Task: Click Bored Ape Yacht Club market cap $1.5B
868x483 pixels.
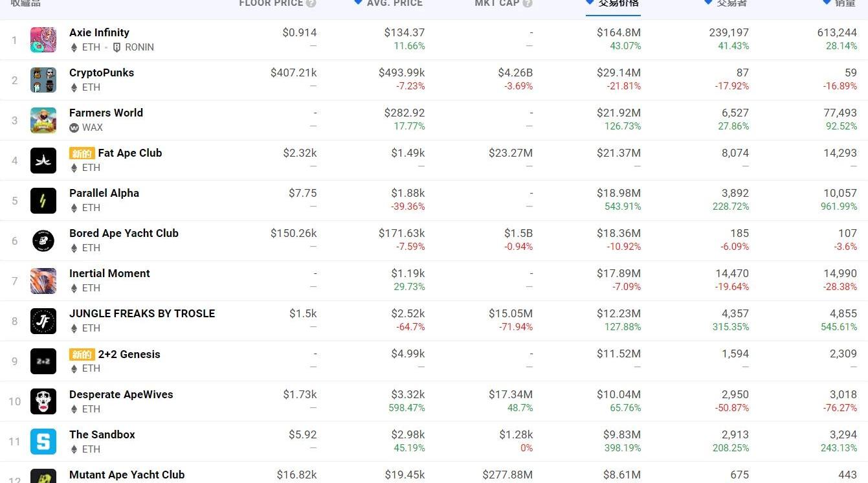Action: click(518, 233)
